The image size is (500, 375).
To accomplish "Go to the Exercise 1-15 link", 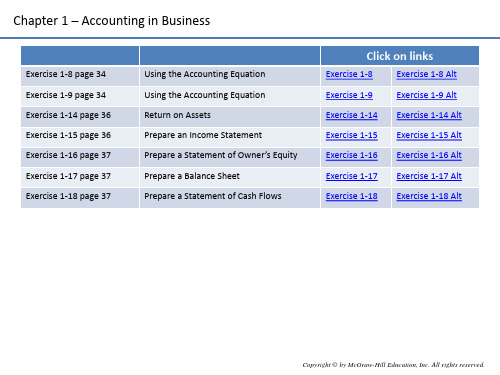I will point(352,135).
